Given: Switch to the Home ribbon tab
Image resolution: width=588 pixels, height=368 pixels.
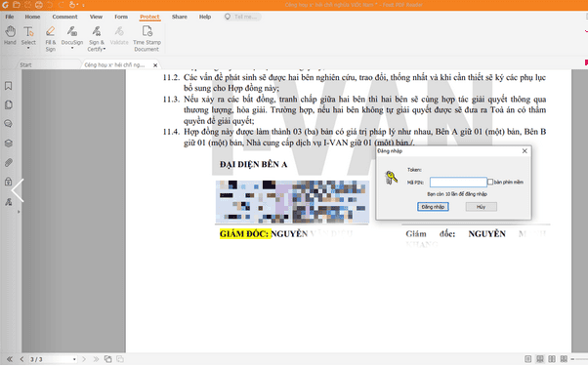Looking at the screenshot, I should click(x=32, y=17).
